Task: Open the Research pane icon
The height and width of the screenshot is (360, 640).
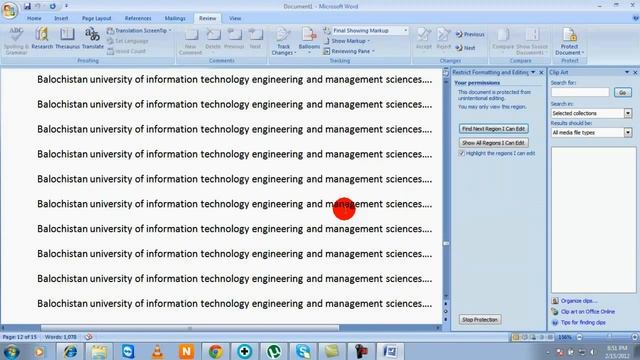Action: (x=42, y=38)
